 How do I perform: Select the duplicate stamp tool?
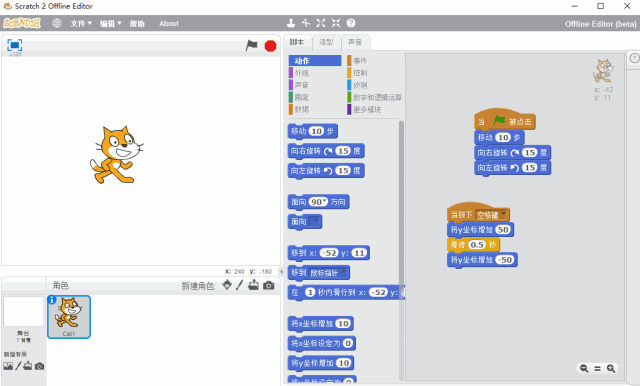tap(291, 23)
